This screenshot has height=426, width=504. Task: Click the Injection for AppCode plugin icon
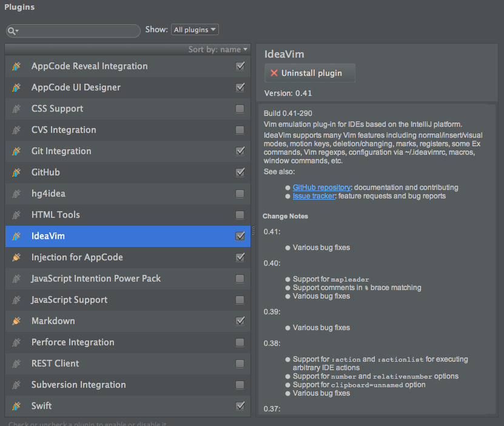pos(16,257)
